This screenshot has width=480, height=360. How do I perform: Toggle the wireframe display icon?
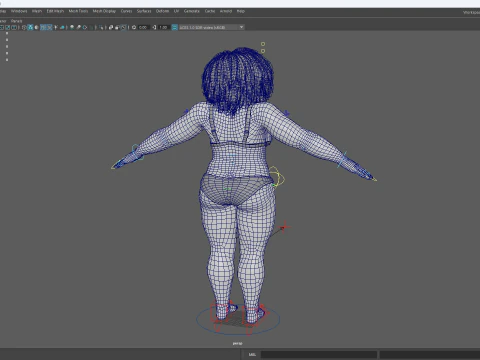24,27
